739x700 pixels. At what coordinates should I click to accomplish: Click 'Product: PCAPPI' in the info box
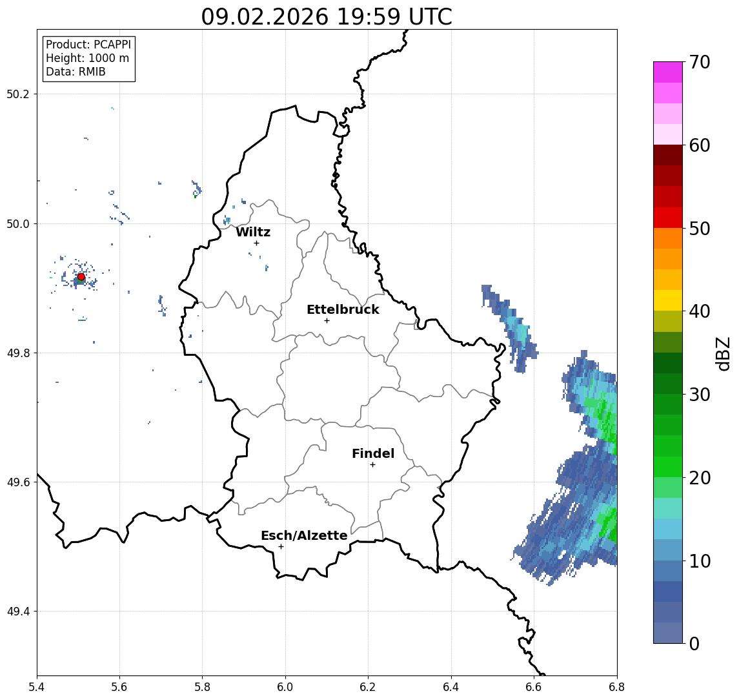pyautogui.click(x=88, y=45)
